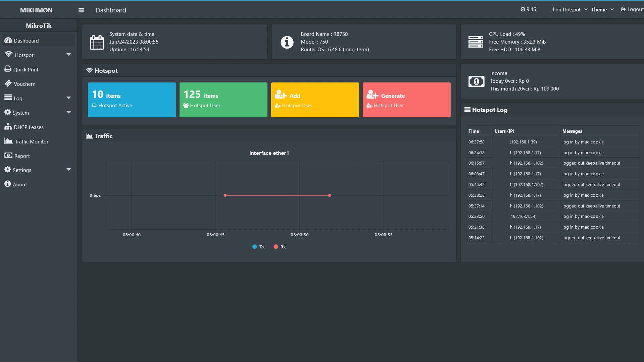Click the System gear icon in sidebar
Screen dimensions: 644x362
tap(7, 112)
